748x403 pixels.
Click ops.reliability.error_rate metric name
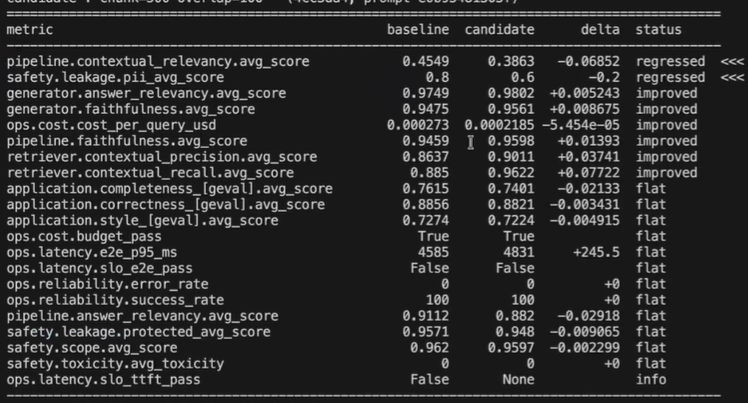tap(107, 284)
